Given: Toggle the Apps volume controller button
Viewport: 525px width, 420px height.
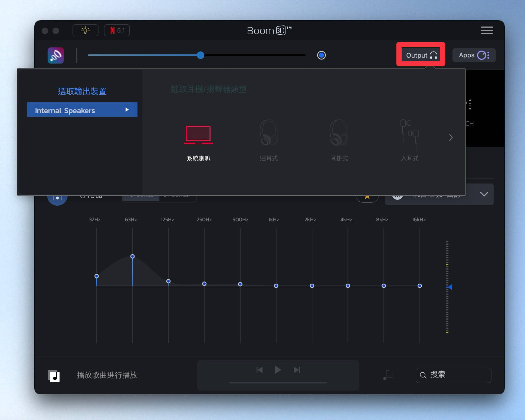Looking at the screenshot, I should 474,55.
